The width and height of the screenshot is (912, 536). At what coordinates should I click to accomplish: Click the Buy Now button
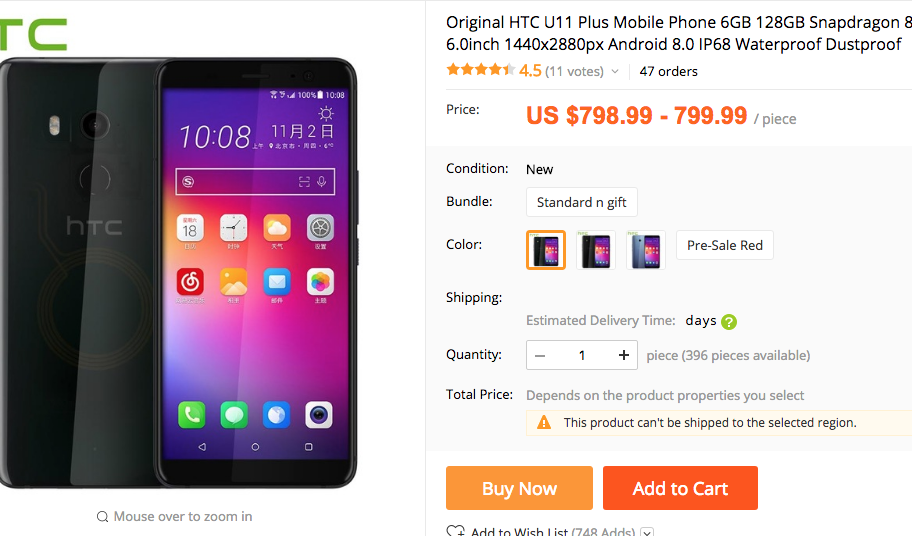519,488
